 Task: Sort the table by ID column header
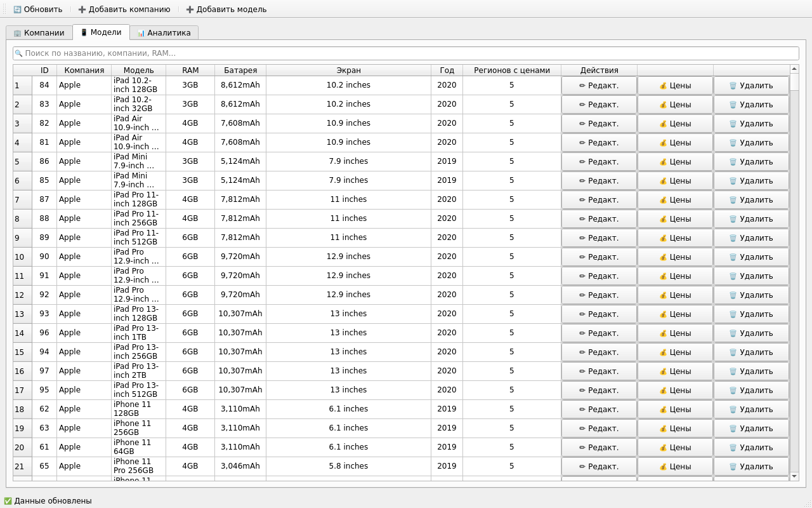pyautogui.click(x=44, y=70)
